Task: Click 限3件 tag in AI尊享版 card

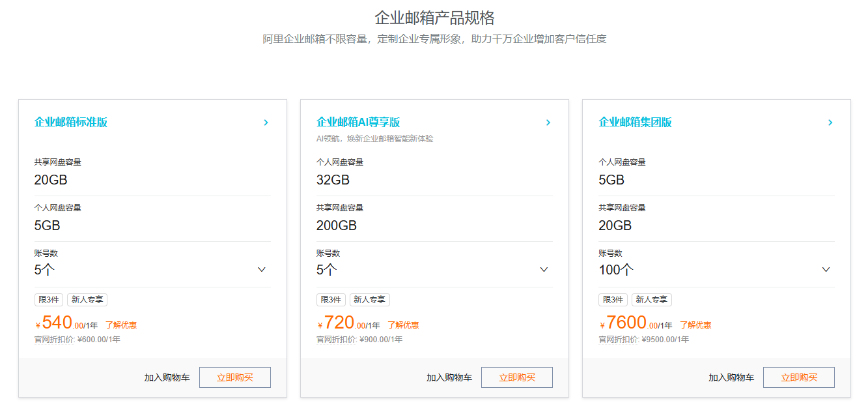Action: coord(331,300)
